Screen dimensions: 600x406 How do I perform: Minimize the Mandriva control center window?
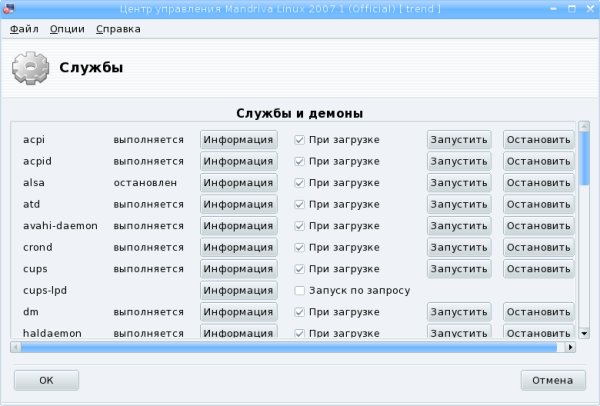click(x=553, y=8)
